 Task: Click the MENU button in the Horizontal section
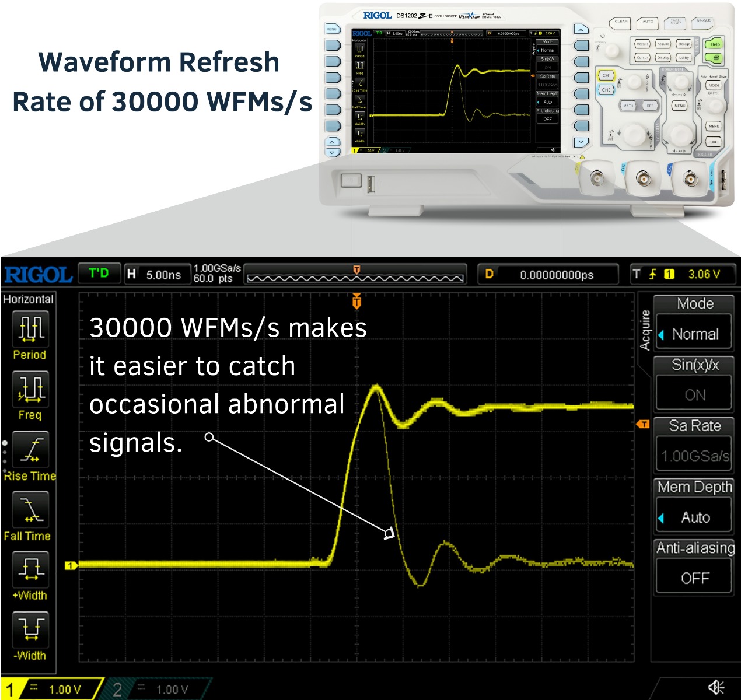click(679, 106)
